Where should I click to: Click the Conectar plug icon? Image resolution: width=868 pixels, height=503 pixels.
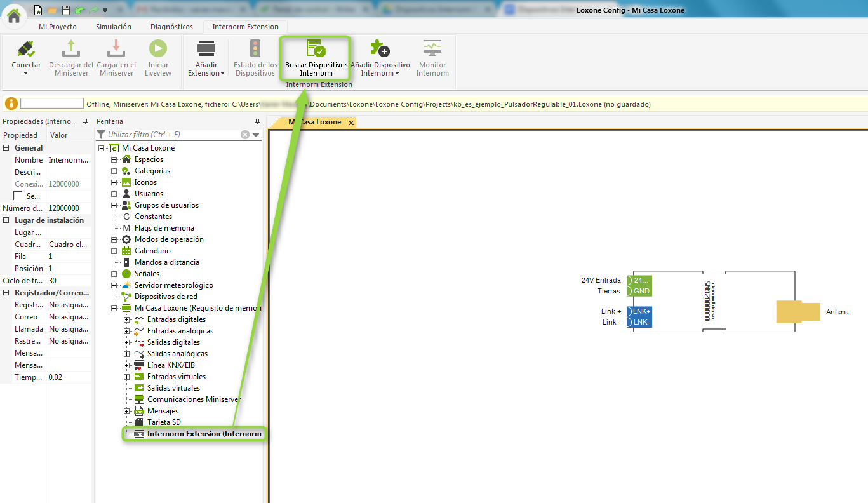coord(26,50)
